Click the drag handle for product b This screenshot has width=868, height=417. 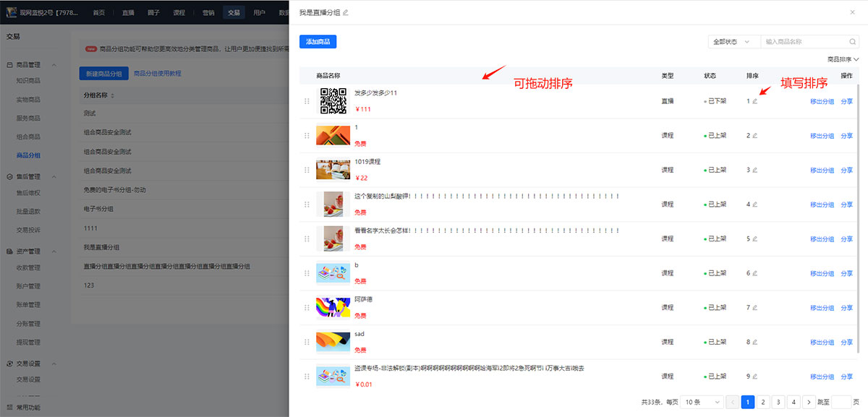[307, 273]
